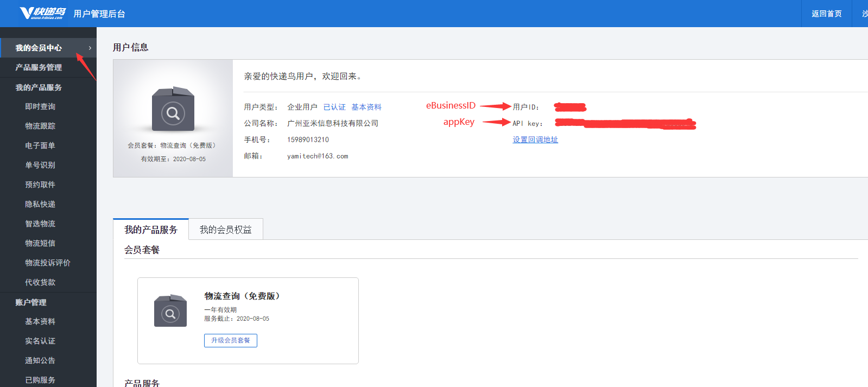Navigate to 单号识别 in sidebar
The height and width of the screenshot is (387, 868).
[40, 165]
